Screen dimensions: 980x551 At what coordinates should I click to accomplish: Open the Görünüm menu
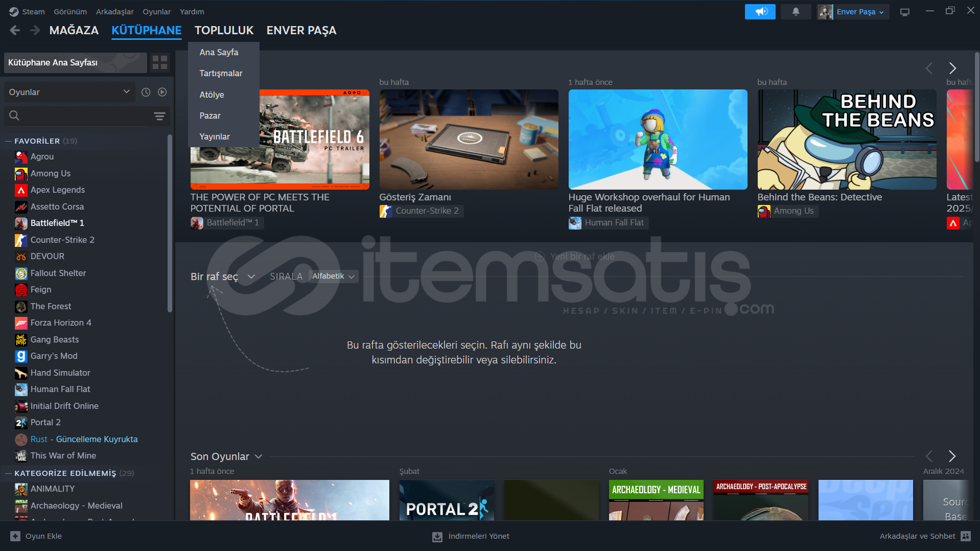70,12
